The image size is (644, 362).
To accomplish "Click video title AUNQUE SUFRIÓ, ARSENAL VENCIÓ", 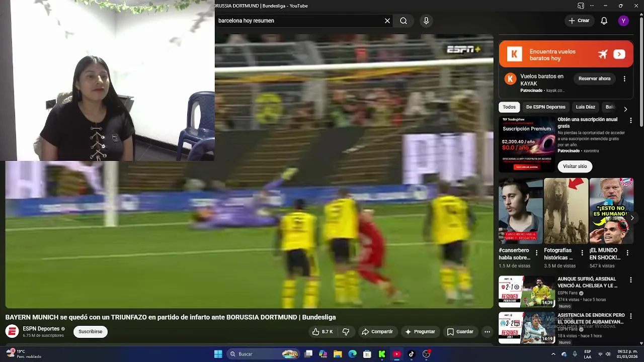I will [588, 283].
